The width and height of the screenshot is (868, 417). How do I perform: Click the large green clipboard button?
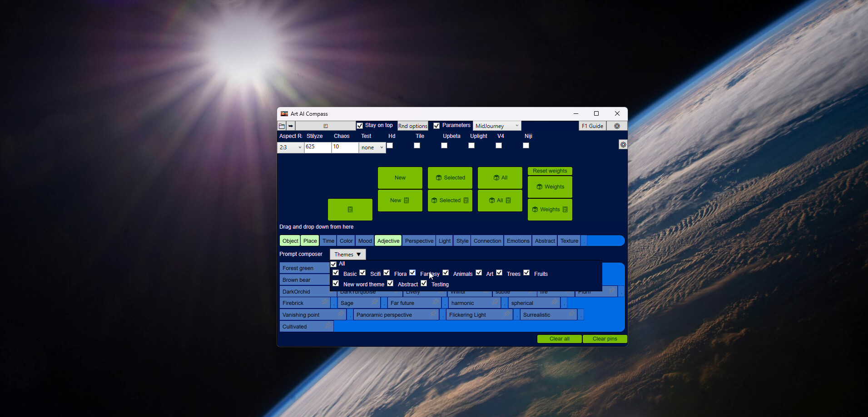coord(350,209)
